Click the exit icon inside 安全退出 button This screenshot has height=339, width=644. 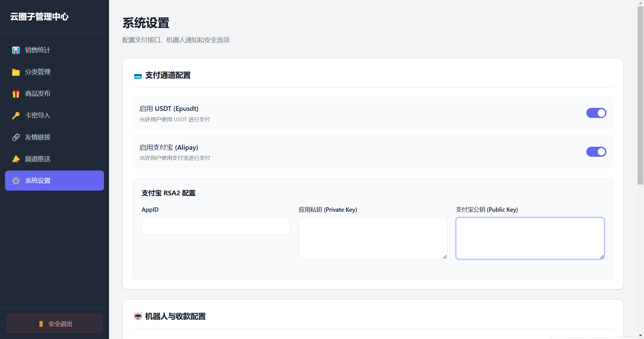pyautogui.click(x=41, y=324)
